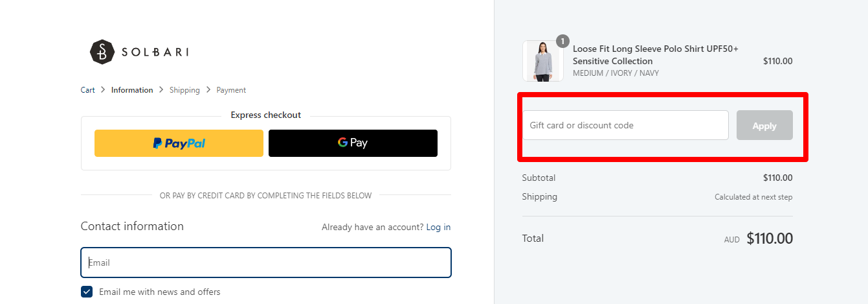This screenshot has height=304, width=868.
Task: Click the chevron arrow after Information breadcrumb
Action: (x=161, y=90)
